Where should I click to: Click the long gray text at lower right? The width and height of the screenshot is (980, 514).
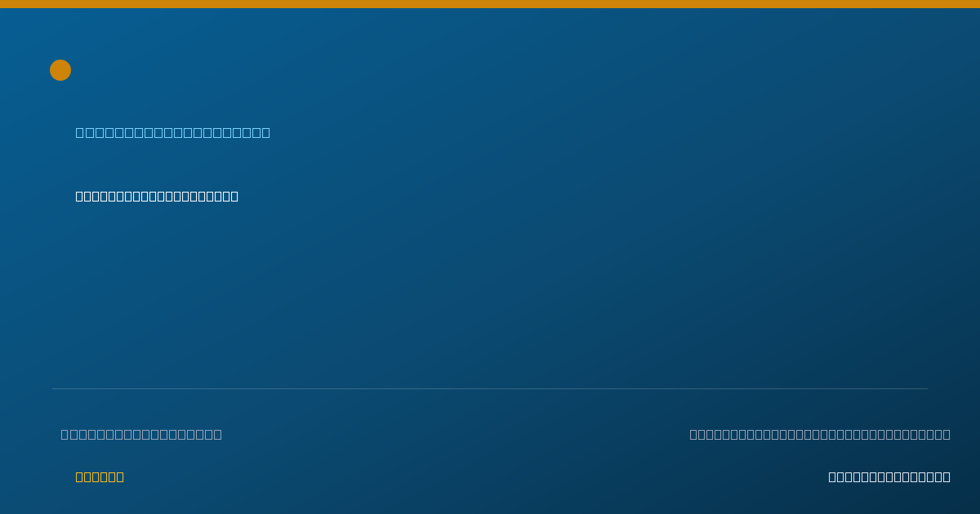coord(820,434)
